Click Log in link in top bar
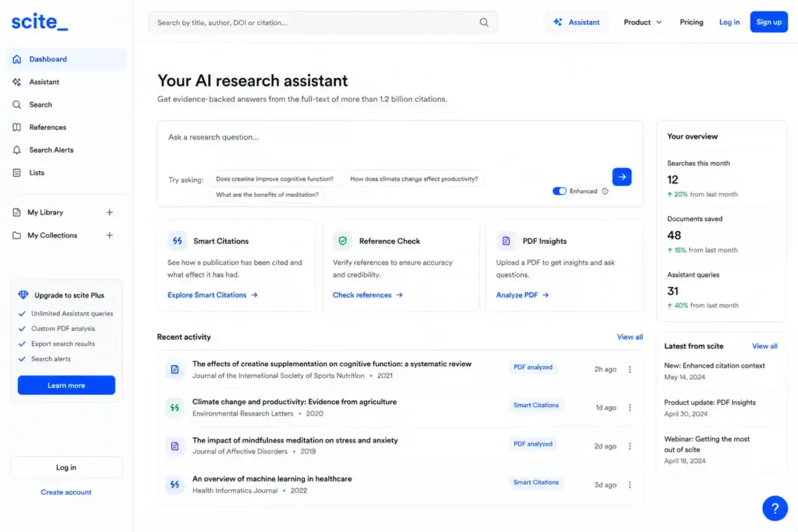Screen dimensions: 798x532 [729, 23]
